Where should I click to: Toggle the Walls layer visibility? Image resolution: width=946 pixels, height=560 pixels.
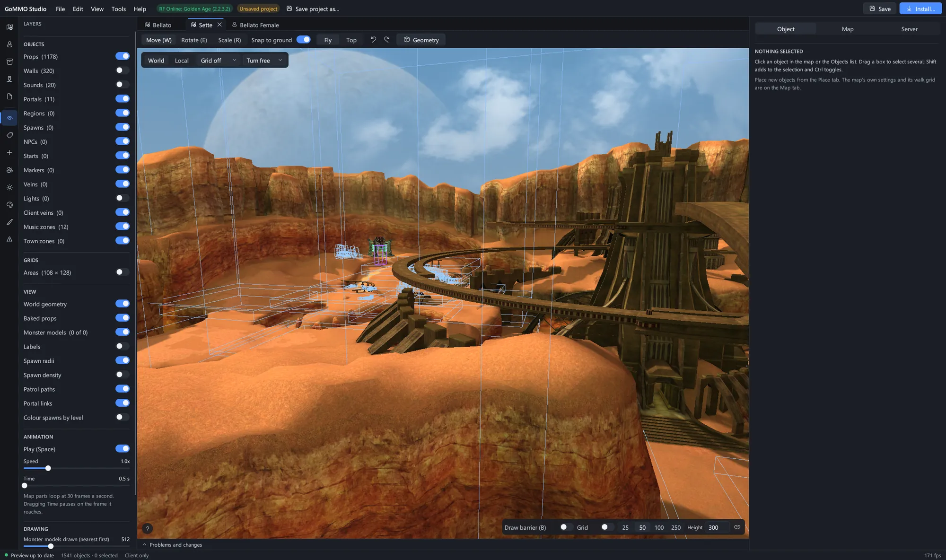pos(123,70)
